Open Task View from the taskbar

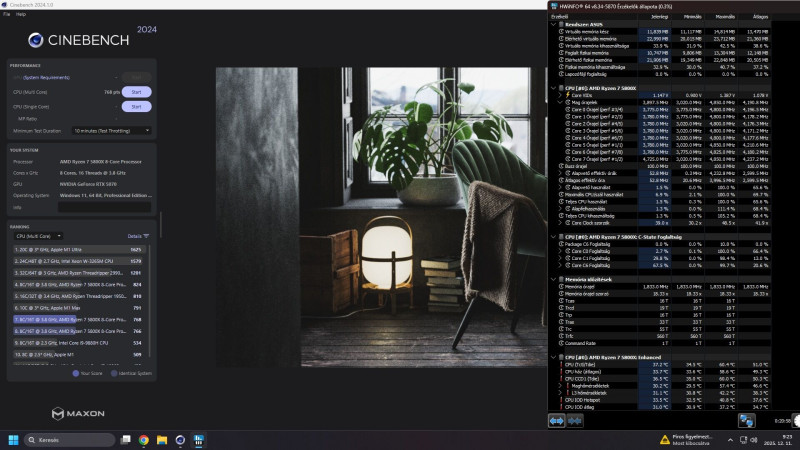125,440
